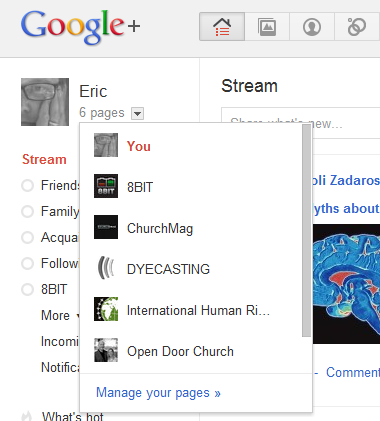Select the Following circle radio
Viewport: 380px width, 421px height.
click(x=27, y=263)
